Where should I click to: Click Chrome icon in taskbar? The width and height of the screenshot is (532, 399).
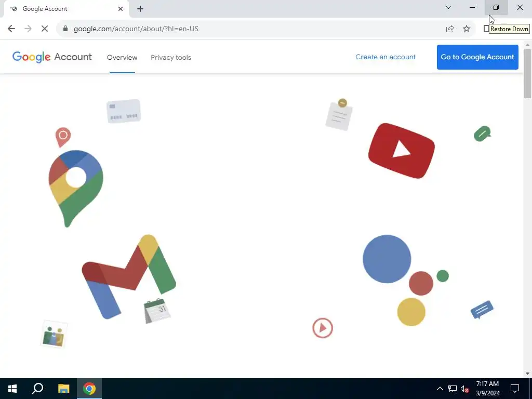(89, 389)
